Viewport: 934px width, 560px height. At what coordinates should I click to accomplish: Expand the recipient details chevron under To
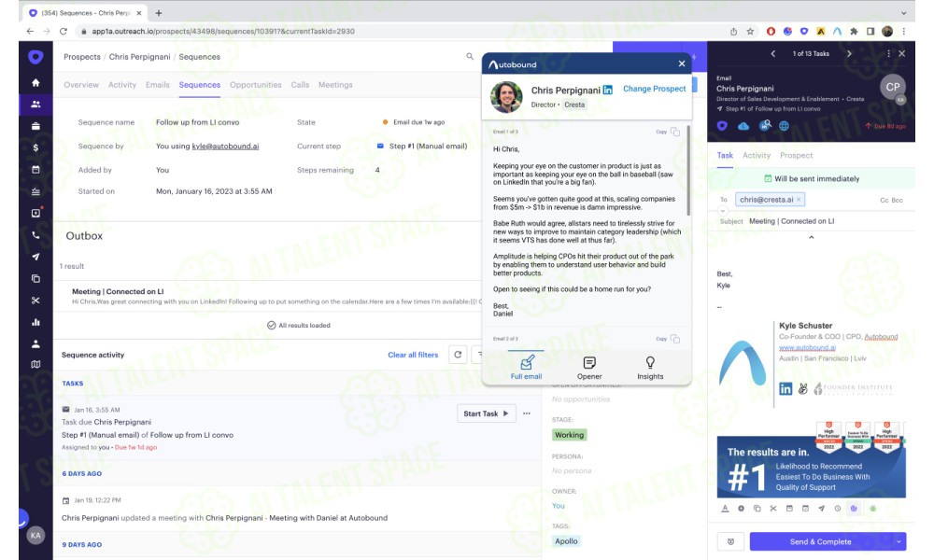click(723, 211)
